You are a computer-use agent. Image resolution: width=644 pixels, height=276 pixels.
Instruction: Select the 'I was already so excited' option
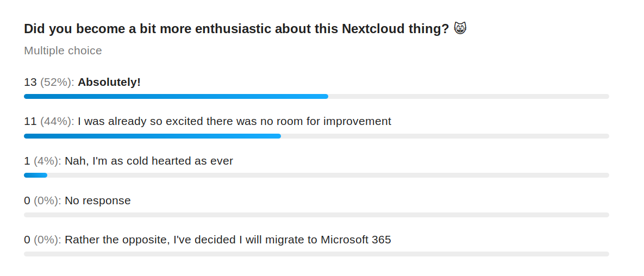(235, 122)
